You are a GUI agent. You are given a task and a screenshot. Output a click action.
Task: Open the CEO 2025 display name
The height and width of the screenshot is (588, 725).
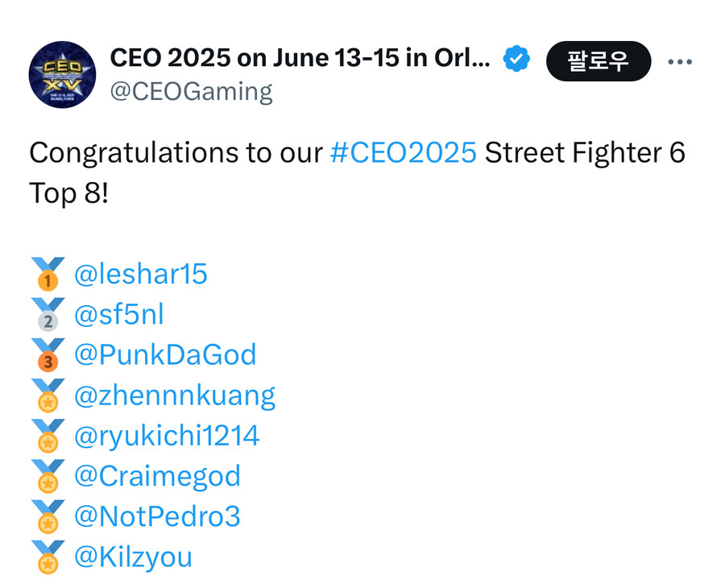coord(300,58)
